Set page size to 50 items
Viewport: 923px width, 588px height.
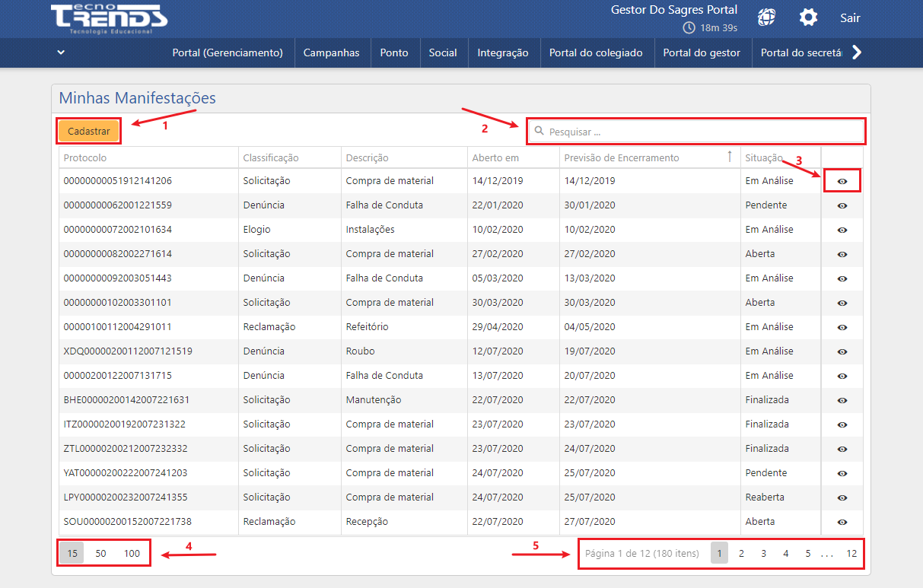click(100, 554)
